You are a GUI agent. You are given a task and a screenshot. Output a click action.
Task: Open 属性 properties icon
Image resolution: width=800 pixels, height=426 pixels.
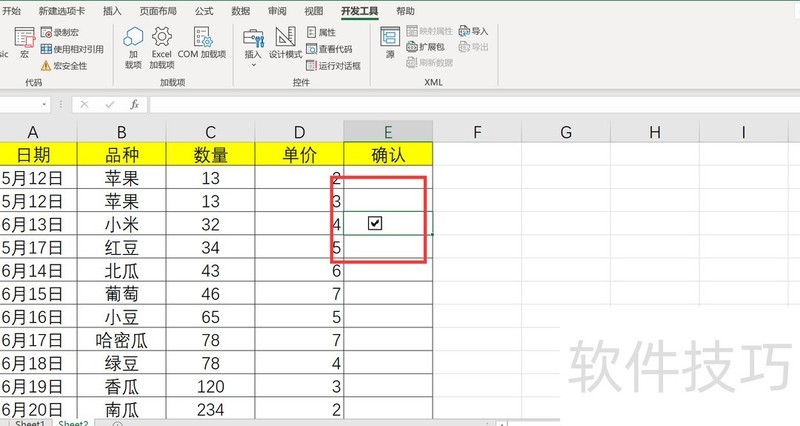[x=311, y=32]
